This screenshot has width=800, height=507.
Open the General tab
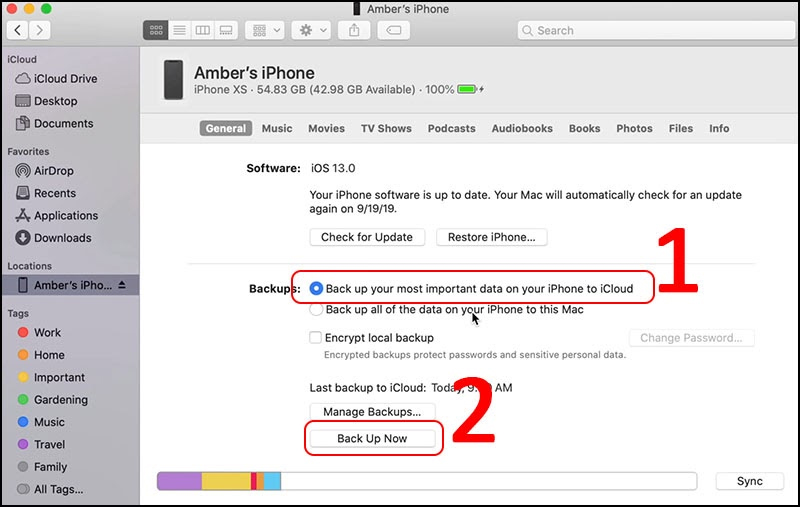pyautogui.click(x=226, y=129)
